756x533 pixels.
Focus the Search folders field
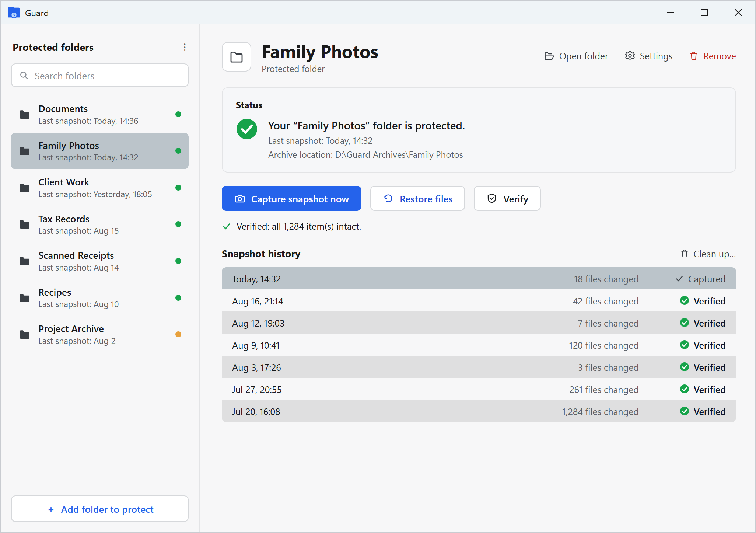100,76
